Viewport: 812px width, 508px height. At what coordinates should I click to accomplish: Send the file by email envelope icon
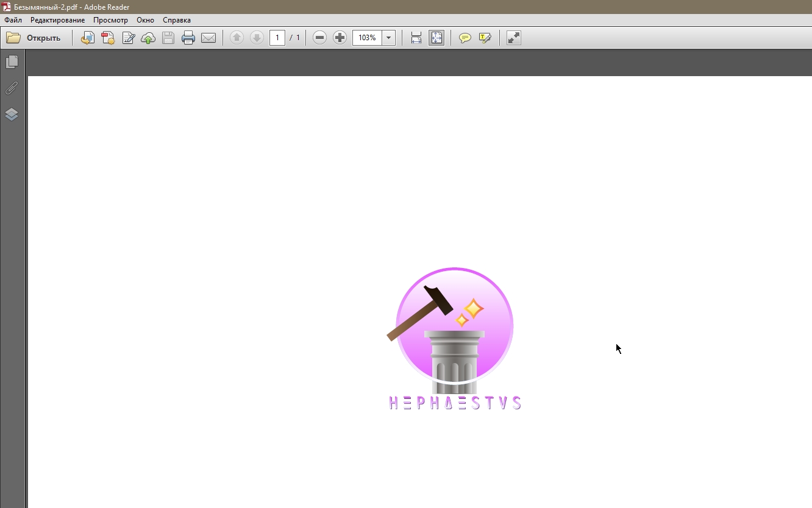(208, 38)
